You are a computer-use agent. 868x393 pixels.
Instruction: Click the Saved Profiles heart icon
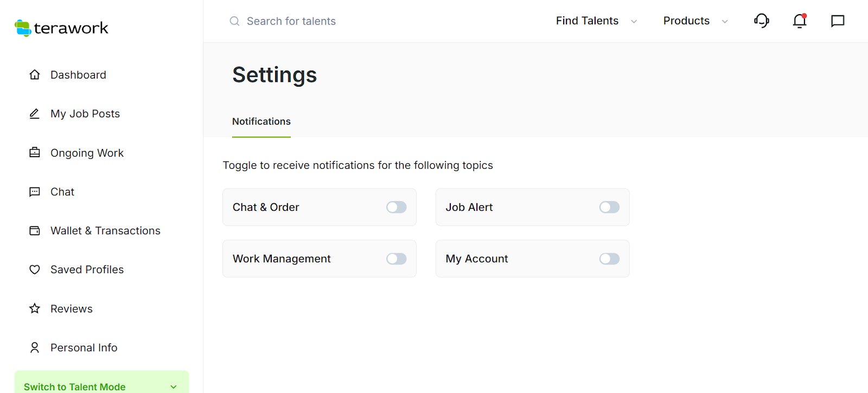click(x=35, y=269)
